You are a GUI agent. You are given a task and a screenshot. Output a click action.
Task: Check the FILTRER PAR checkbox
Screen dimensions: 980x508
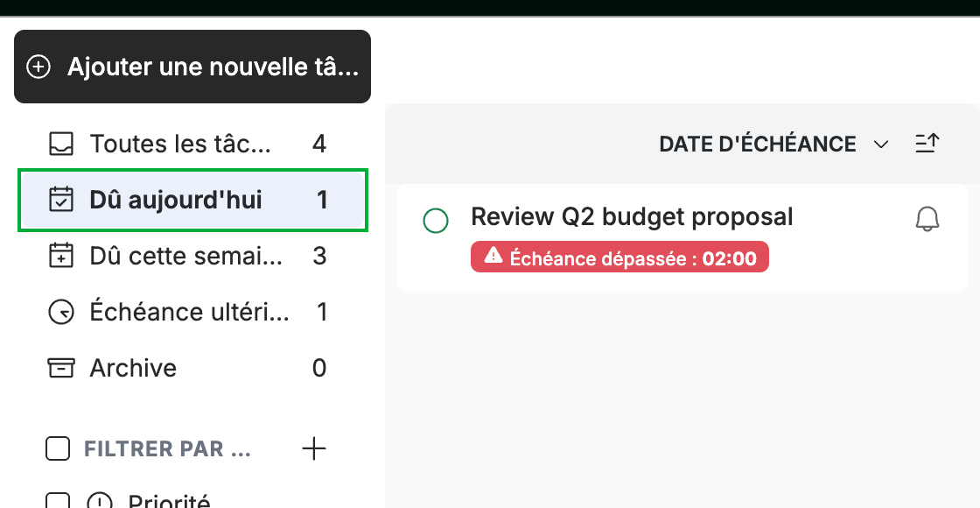coord(58,448)
